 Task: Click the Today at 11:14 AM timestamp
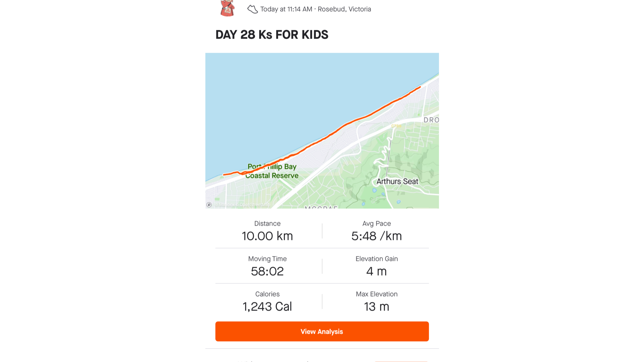click(286, 9)
